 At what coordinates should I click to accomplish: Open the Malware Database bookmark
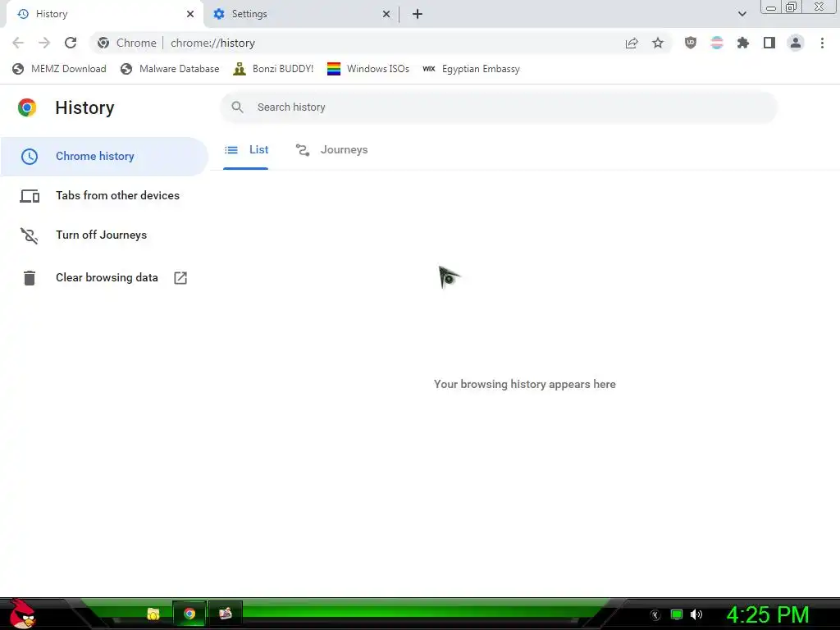pos(171,69)
